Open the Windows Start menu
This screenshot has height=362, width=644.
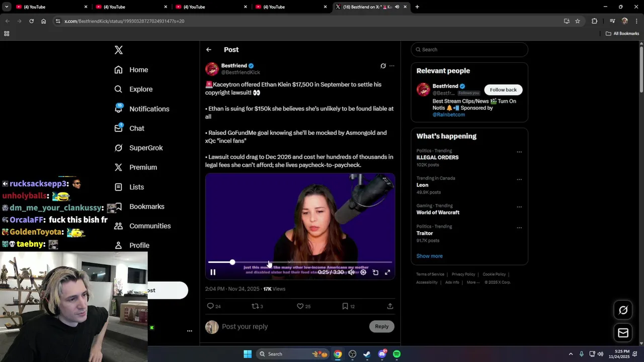point(248,354)
